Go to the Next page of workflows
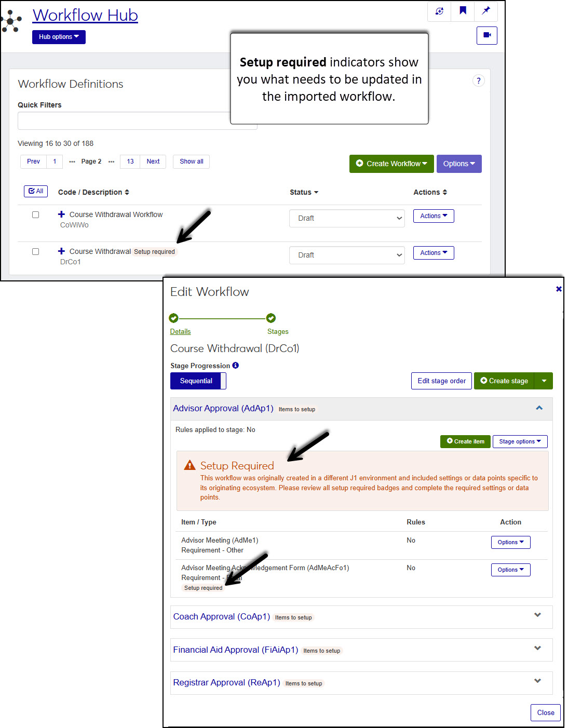Screen dimensions: 568x728 click(x=153, y=161)
